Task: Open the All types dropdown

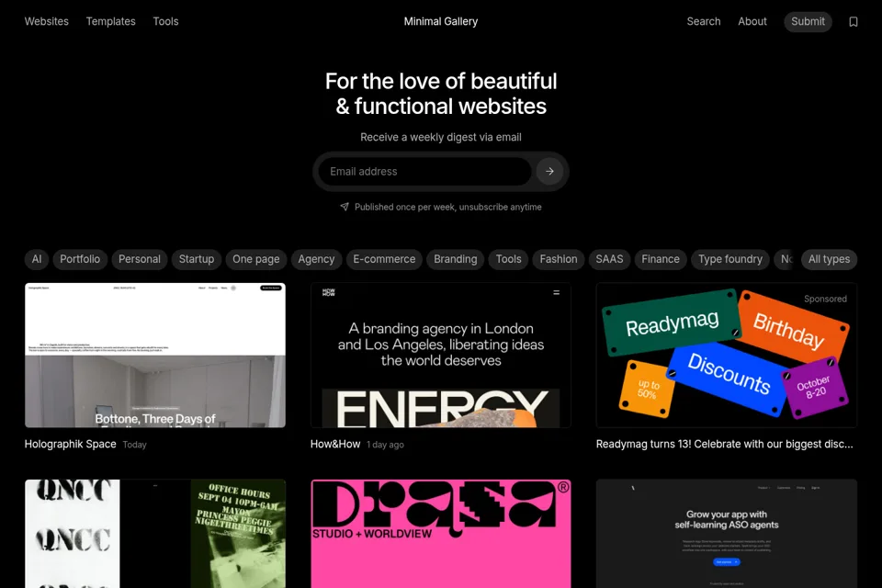Action: (829, 259)
